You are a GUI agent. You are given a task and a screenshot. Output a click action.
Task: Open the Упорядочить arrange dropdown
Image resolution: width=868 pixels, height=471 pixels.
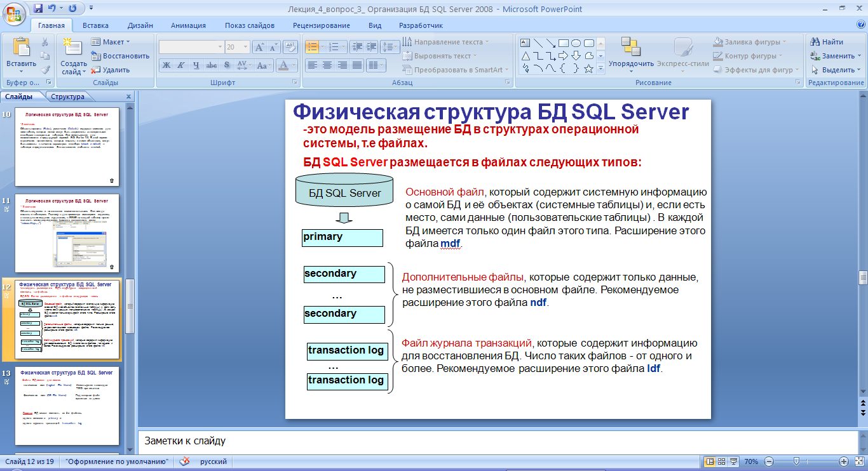(631, 63)
